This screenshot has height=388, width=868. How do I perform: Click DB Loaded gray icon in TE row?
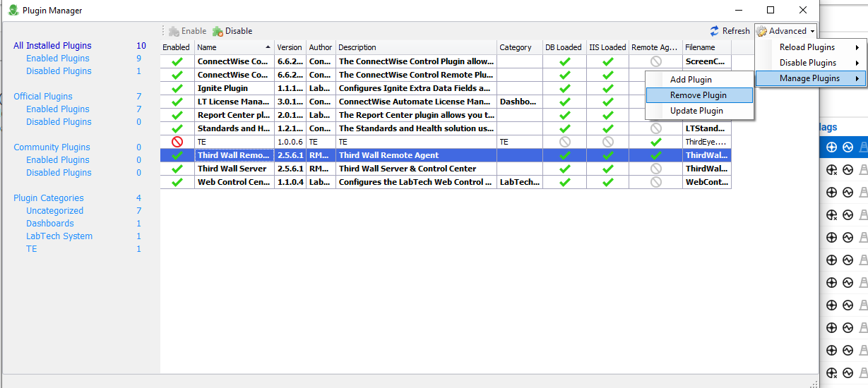pyautogui.click(x=564, y=142)
